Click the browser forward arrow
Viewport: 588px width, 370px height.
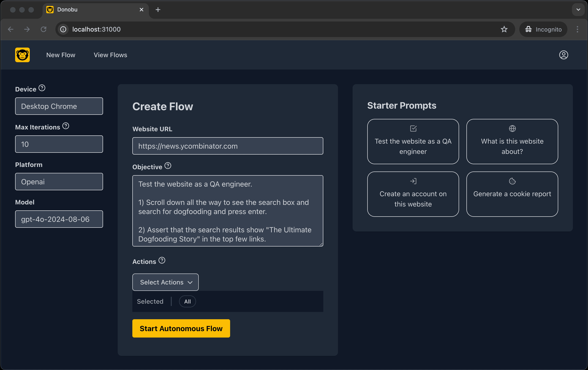pyautogui.click(x=27, y=29)
